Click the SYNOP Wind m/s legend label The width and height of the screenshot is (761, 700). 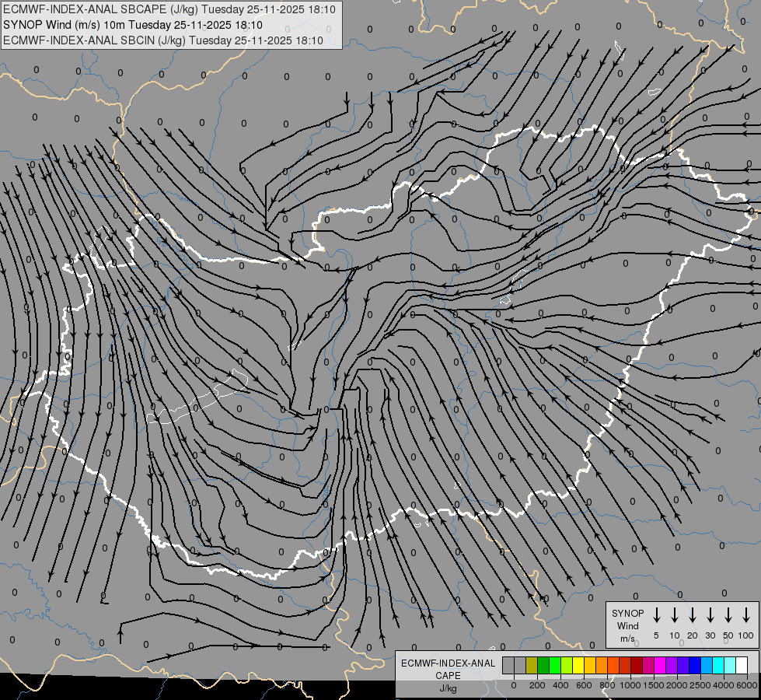[627, 625]
